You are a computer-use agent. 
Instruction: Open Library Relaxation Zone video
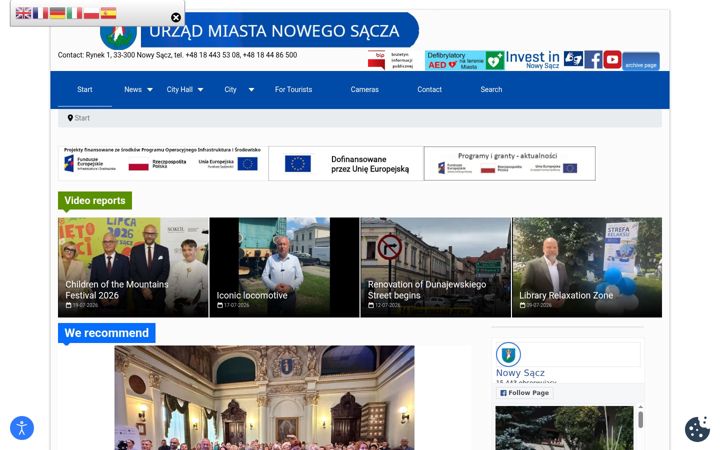[x=587, y=267]
